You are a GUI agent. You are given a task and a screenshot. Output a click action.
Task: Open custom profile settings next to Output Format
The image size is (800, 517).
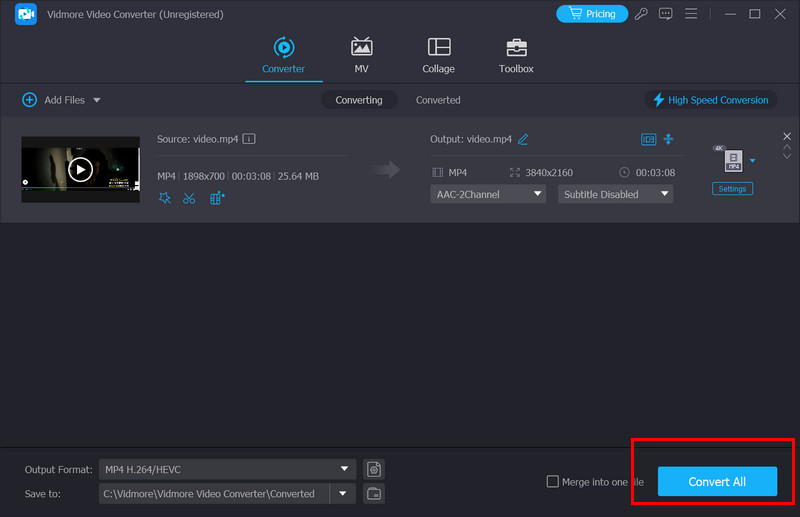[374, 469]
